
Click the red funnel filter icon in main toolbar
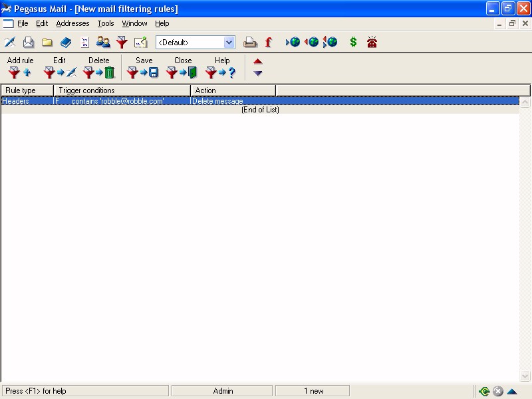coord(122,43)
